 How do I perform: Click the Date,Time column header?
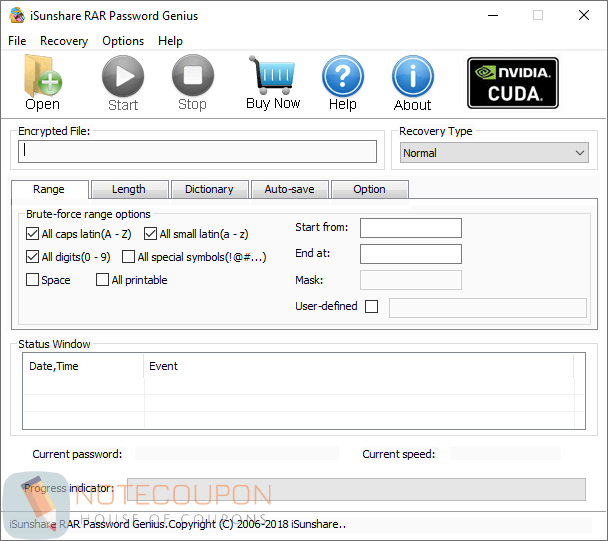coord(83,366)
